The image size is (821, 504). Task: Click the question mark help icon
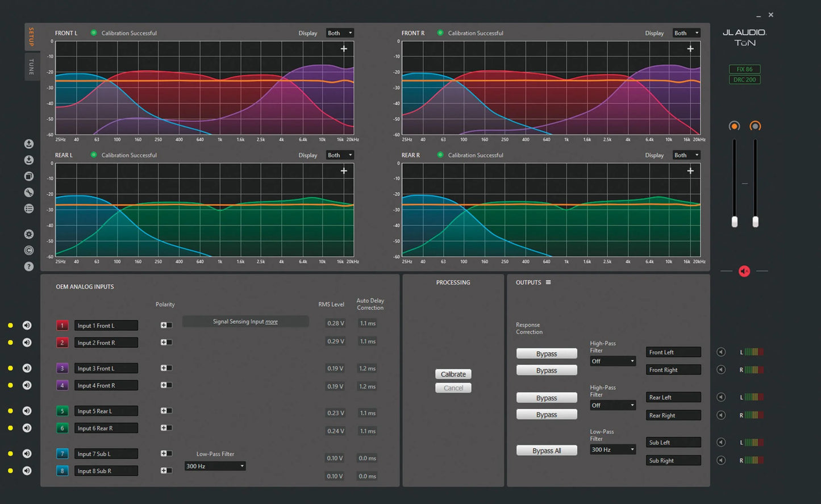pos(29,266)
